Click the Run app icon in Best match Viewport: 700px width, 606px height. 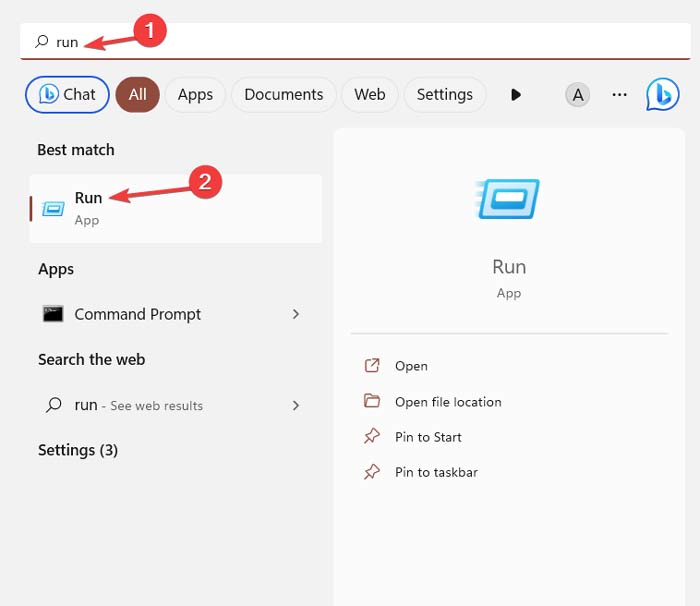pos(53,208)
